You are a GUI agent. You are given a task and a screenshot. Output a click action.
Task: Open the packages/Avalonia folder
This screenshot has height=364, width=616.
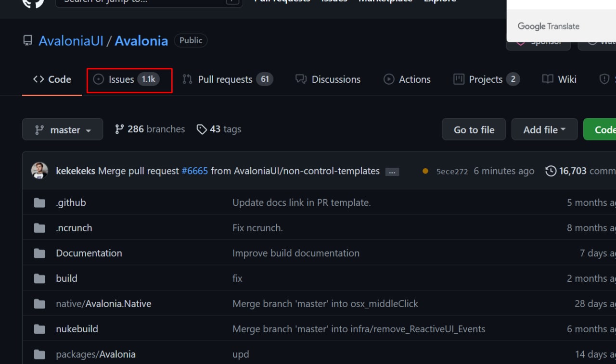(x=96, y=354)
